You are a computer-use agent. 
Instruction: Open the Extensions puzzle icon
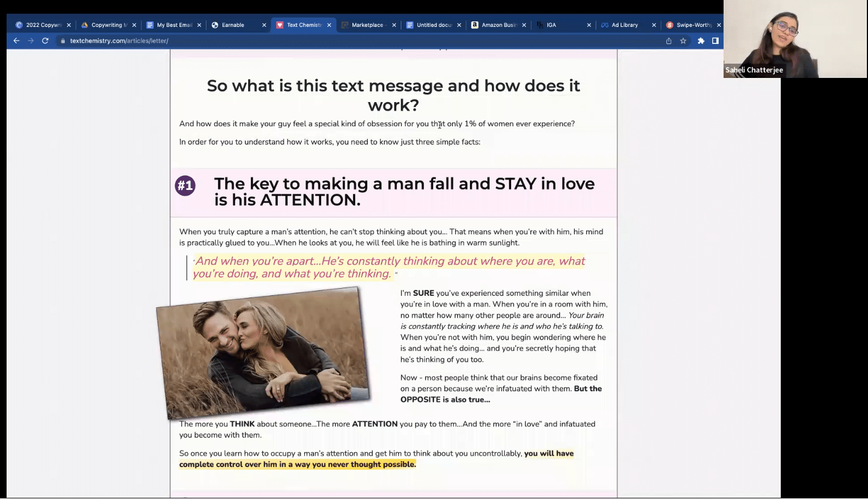pyautogui.click(x=701, y=41)
